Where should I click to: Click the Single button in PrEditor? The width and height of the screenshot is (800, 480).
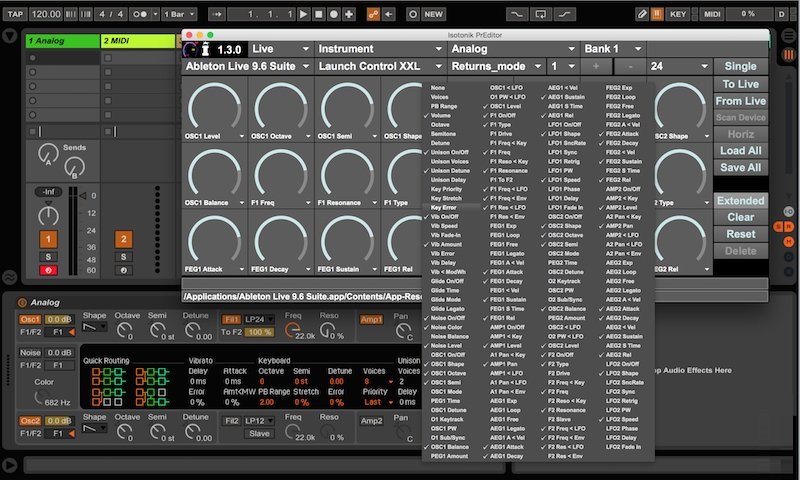pos(740,66)
